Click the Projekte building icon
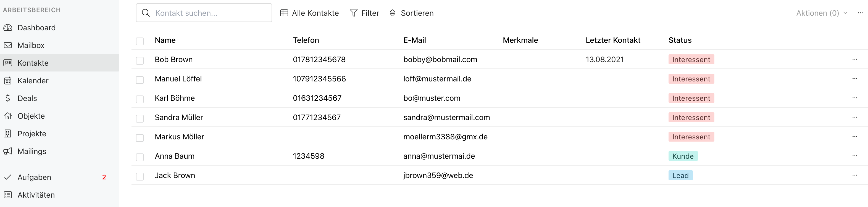 (x=8, y=134)
